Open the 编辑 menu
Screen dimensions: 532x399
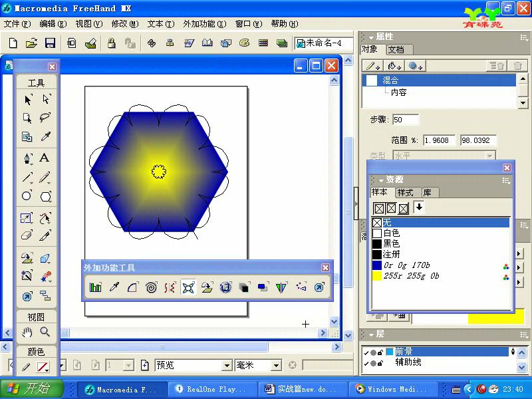pos(53,24)
